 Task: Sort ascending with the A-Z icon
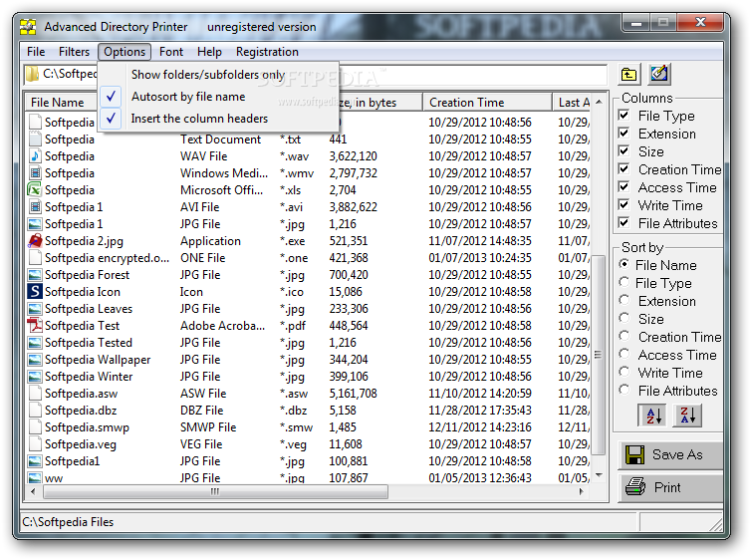click(x=652, y=416)
